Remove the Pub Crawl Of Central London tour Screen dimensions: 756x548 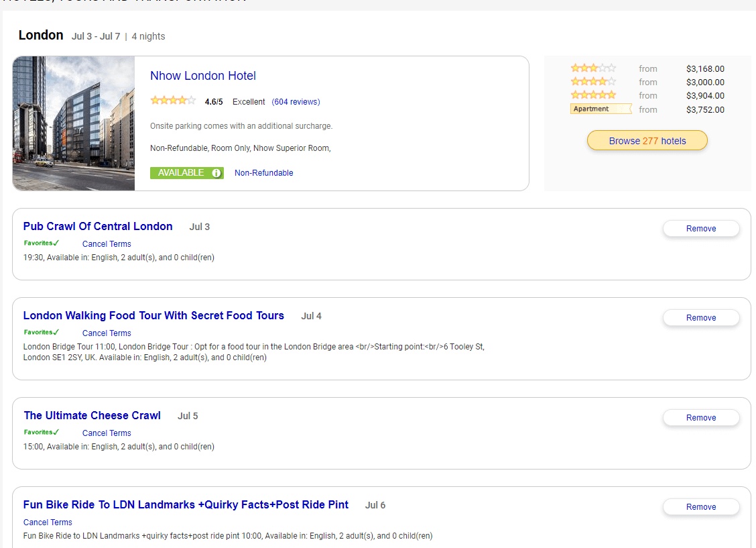(701, 229)
